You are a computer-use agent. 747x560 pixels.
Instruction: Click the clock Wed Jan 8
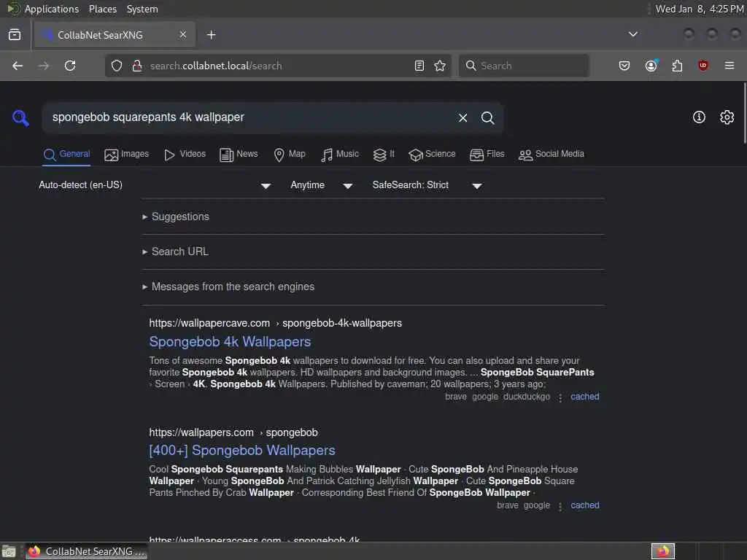pos(700,9)
